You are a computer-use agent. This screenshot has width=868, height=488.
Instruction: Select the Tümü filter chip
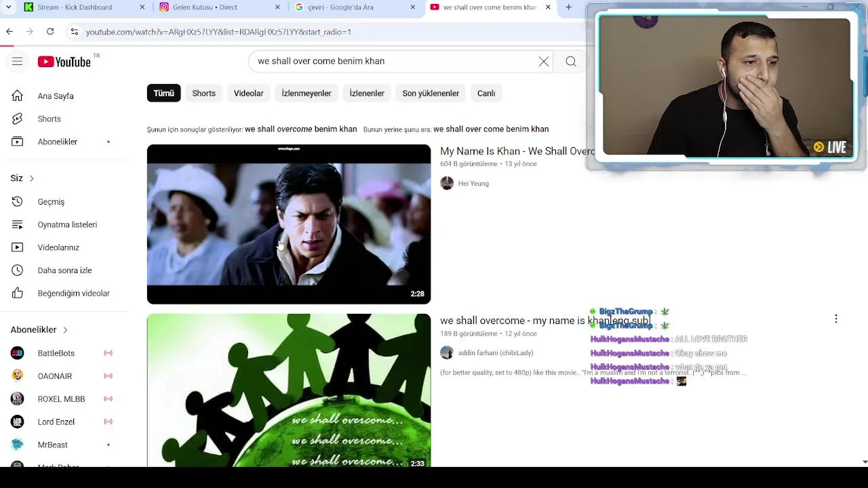[163, 94]
